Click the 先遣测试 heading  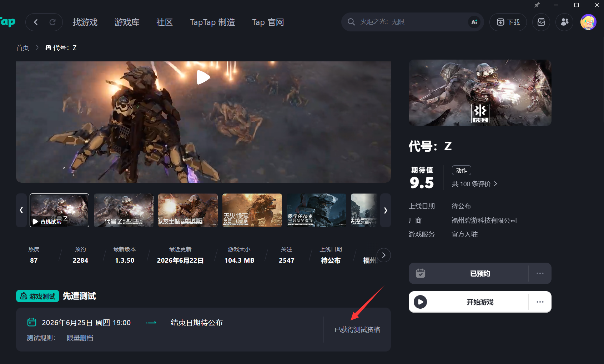point(79,296)
